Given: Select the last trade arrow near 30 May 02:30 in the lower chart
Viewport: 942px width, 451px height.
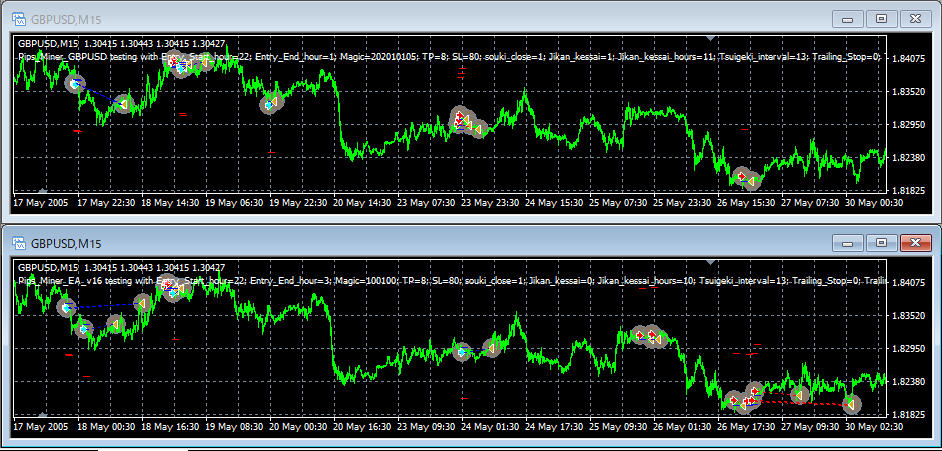Looking at the screenshot, I should (x=851, y=404).
